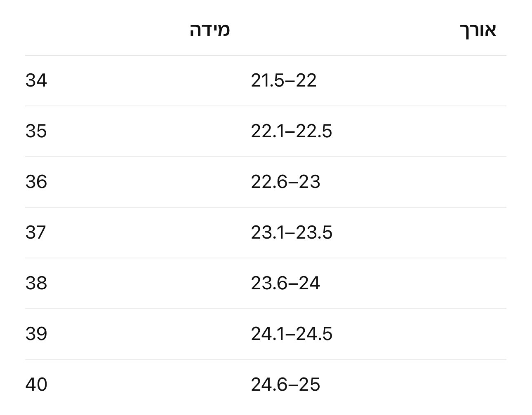Click the 24.1–24.5 length value

coord(292,334)
